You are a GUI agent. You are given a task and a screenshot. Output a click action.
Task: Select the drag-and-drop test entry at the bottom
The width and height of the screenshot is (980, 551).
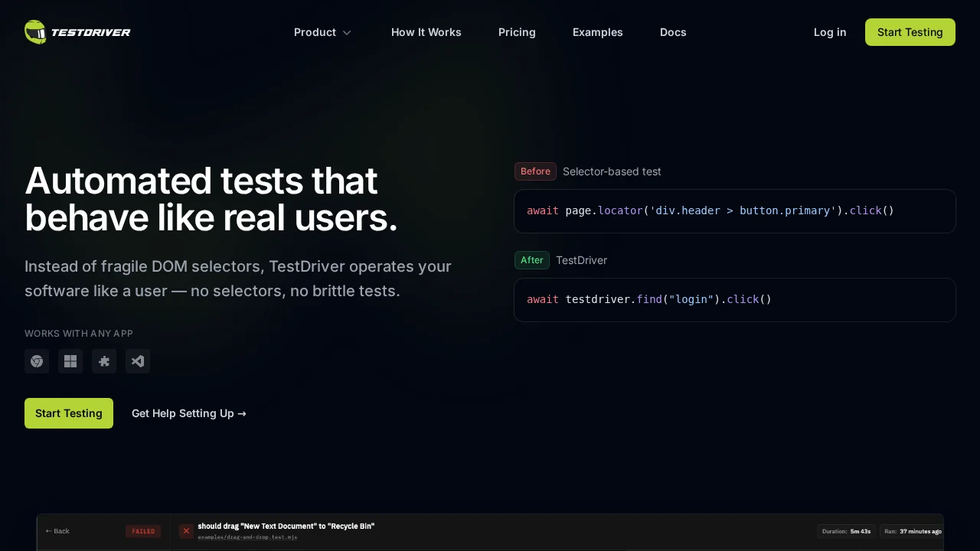286,531
